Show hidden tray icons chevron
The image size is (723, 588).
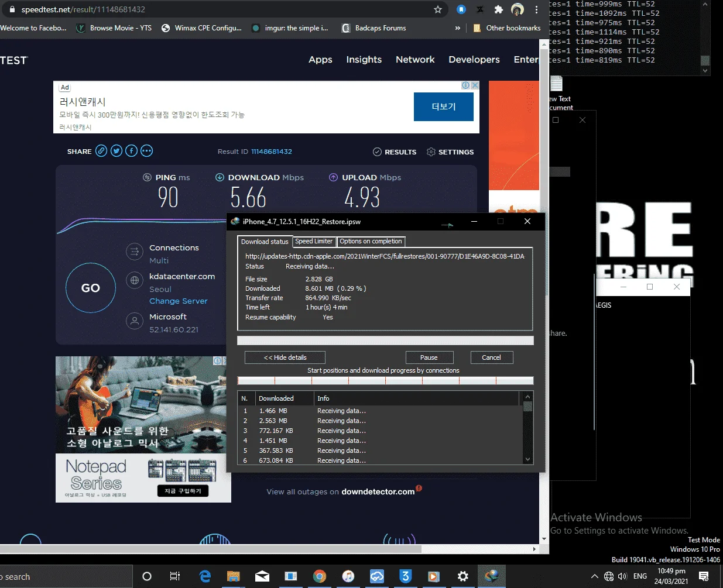click(x=594, y=576)
